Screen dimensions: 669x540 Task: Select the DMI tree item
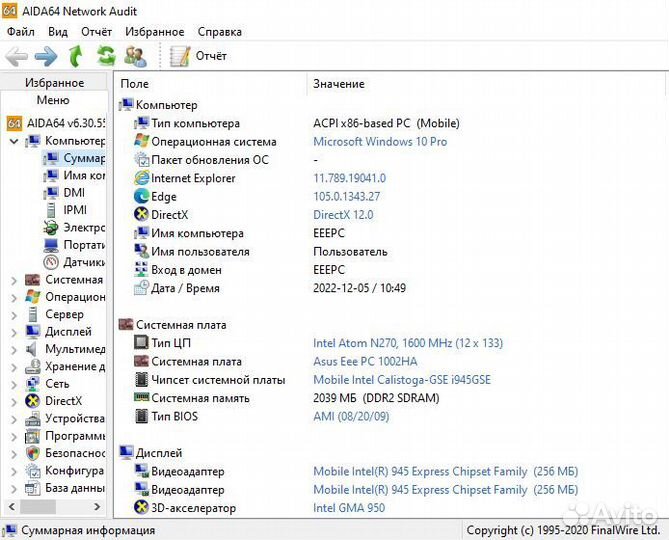pyautogui.click(x=64, y=193)
